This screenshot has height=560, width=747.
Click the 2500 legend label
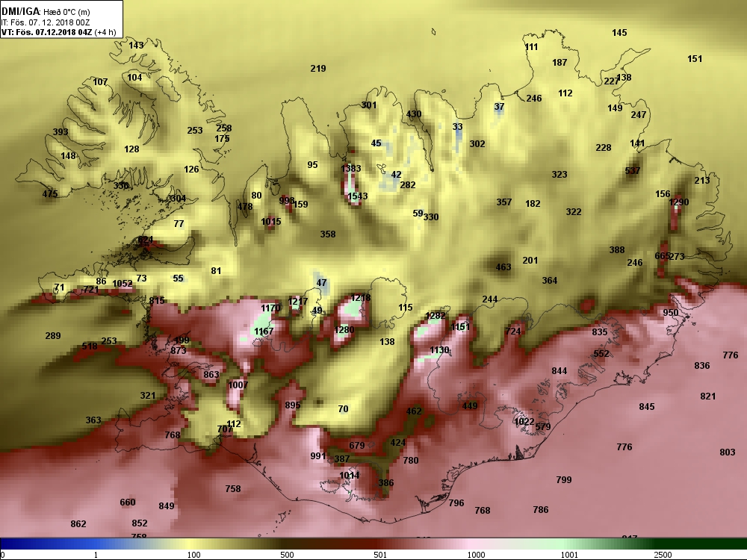[663, 555]
